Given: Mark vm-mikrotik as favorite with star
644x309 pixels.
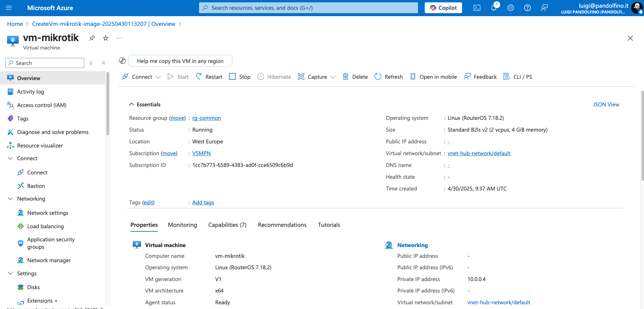Looking at the screenshot, I should (x=106, y=38).
